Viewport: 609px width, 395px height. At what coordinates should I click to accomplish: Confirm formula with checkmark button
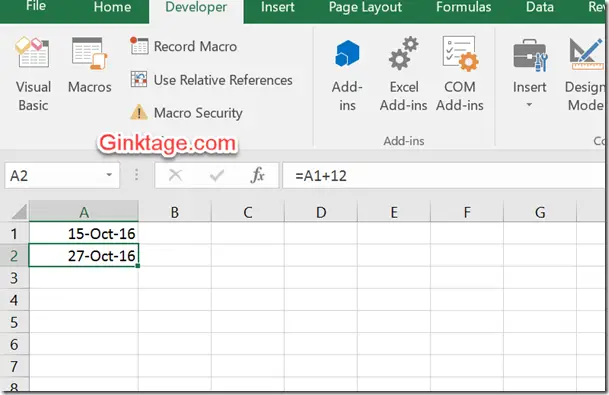(216, 176)
